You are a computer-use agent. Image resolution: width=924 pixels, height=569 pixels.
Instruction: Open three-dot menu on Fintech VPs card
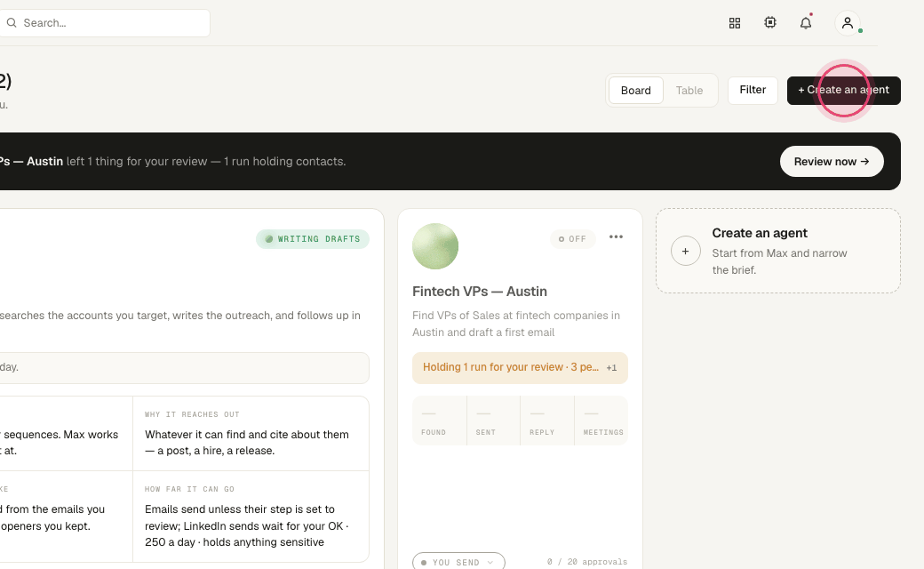point(616,237)
